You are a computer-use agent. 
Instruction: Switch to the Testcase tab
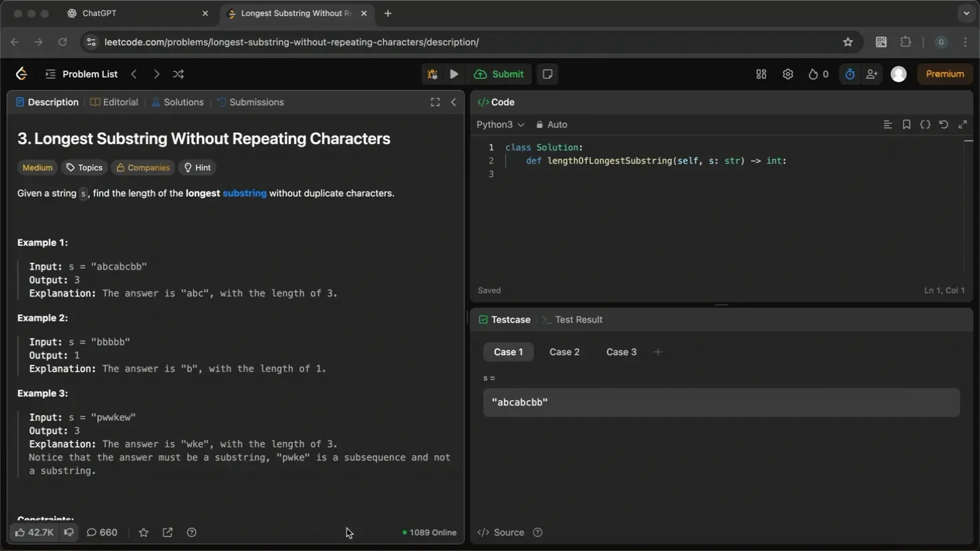[505, 320]
